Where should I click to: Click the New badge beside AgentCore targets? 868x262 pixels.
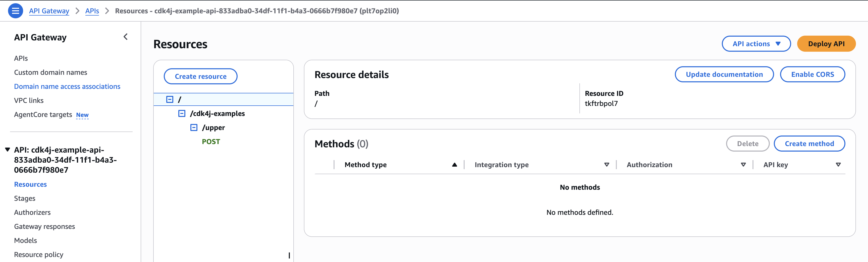point(82,115)
